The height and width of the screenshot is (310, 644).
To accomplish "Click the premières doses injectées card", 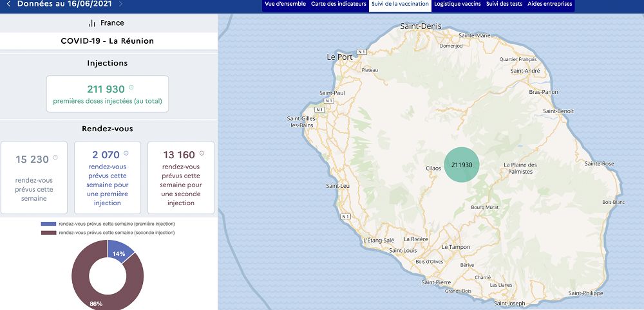I will [108, 94].
